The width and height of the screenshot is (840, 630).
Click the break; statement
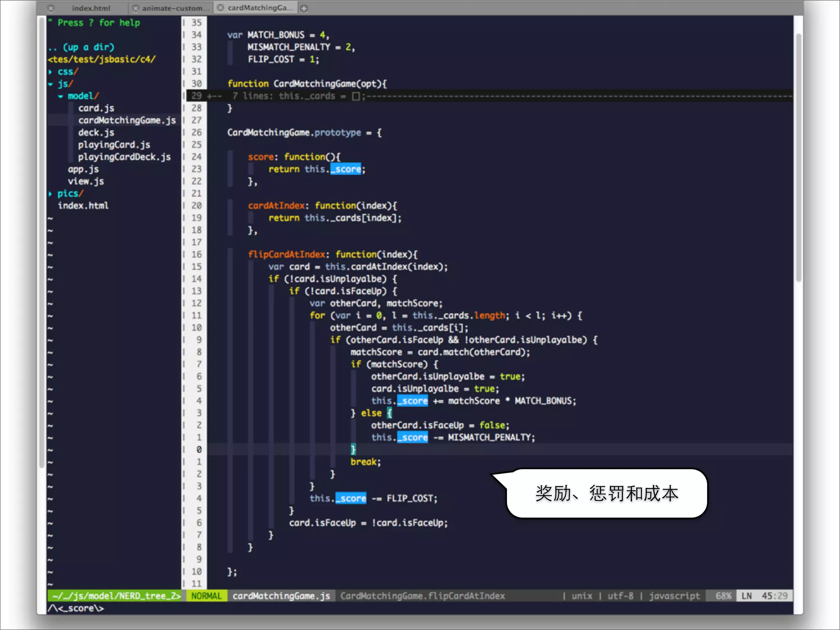(365, 462)
